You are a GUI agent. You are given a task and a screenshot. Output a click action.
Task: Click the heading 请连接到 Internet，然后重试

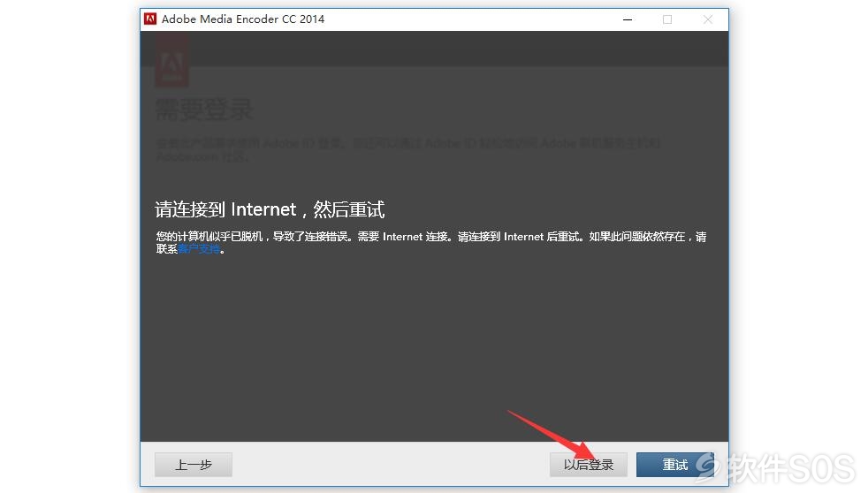click(270, 209)
